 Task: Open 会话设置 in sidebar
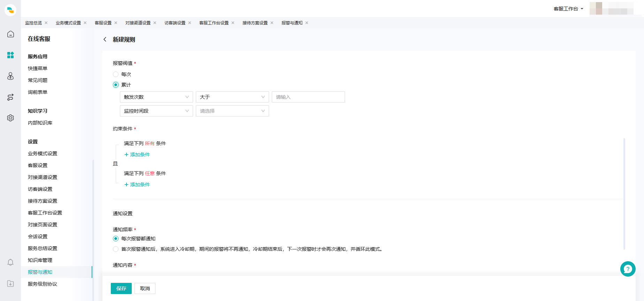tap(38, 236)
